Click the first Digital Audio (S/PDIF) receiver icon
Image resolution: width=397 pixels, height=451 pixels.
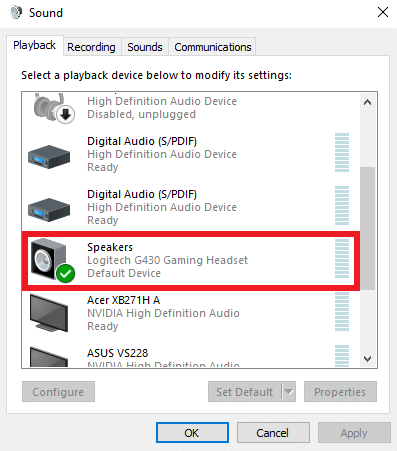click(49, 157)
